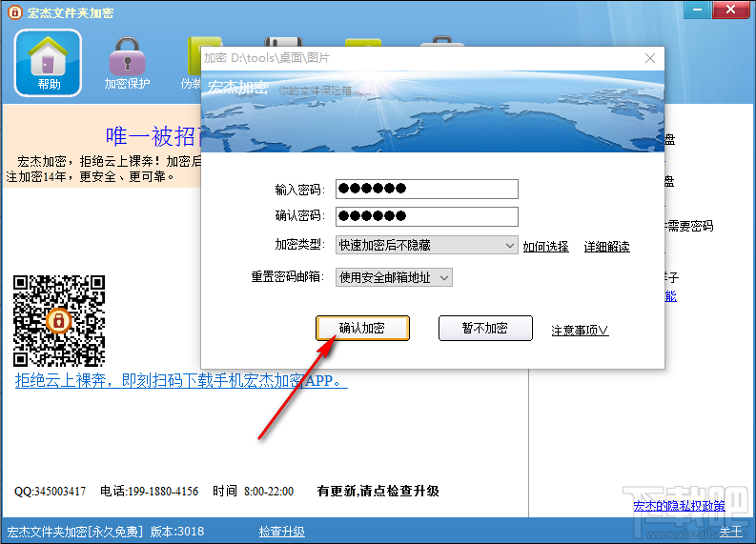Click the app logo in title bar

pyautogui.click(x=14, y=12)
